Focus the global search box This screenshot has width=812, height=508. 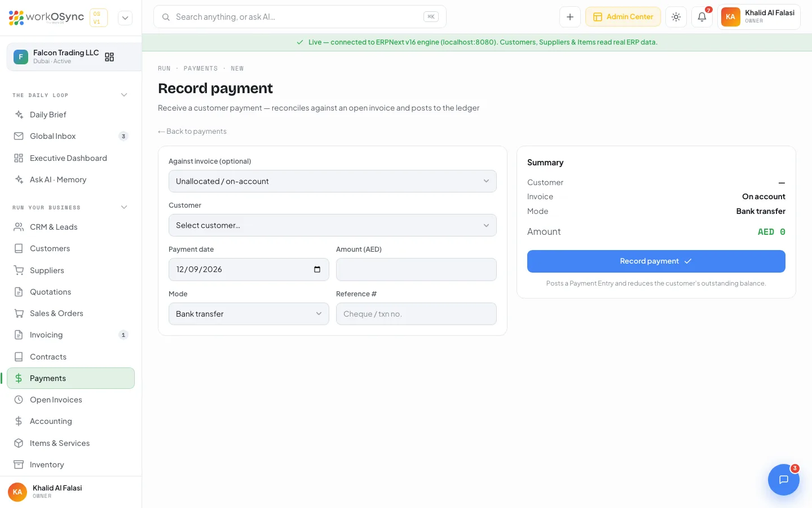[x=300, y=17]
